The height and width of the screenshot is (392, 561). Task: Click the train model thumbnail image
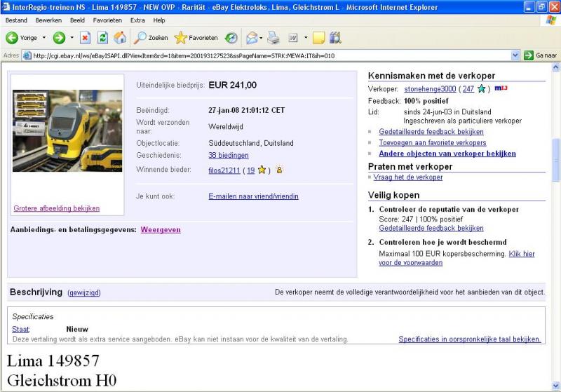[67, 131]
